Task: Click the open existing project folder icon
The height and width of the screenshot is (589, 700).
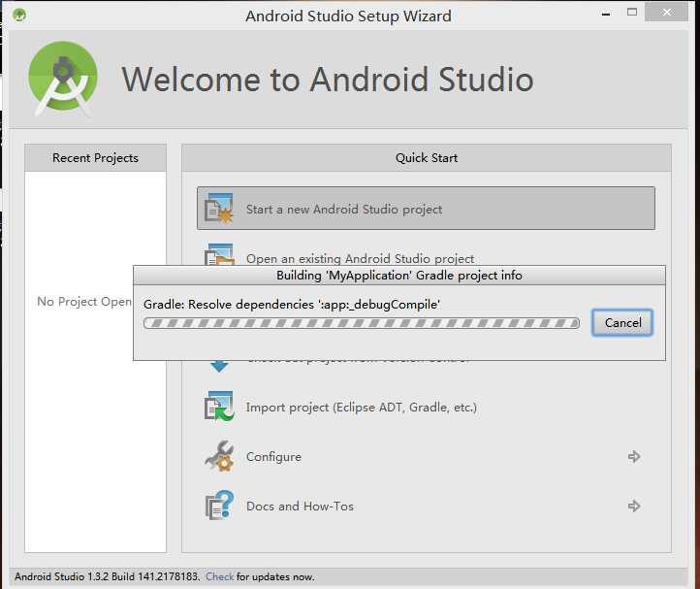Action: tap(219, 254)
